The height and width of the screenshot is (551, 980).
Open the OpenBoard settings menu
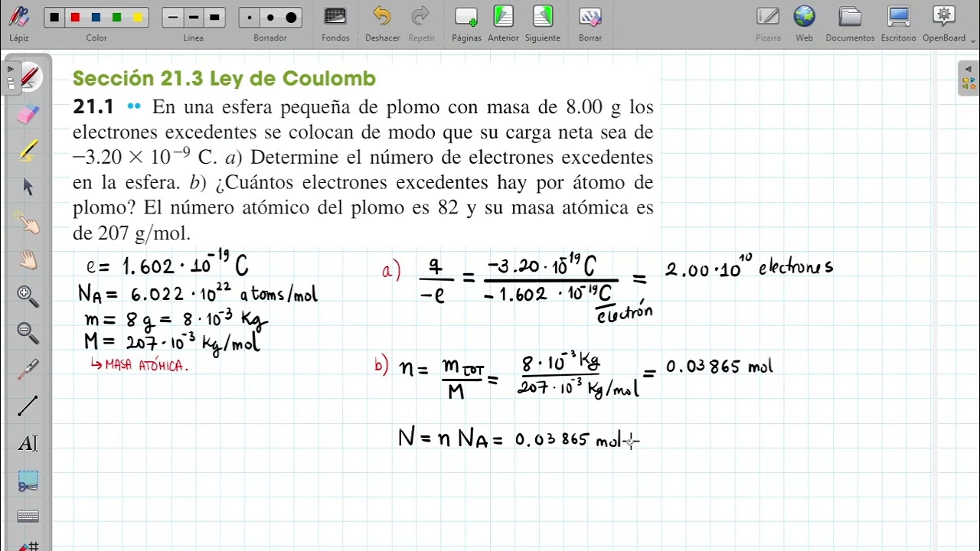pyautogui.click(x=944, y=23)
